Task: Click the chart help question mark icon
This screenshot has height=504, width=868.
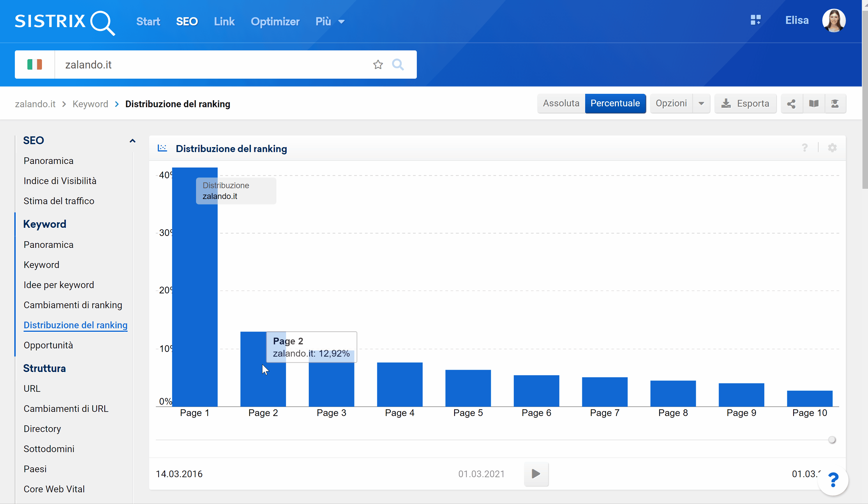Action: coord(805,148)
